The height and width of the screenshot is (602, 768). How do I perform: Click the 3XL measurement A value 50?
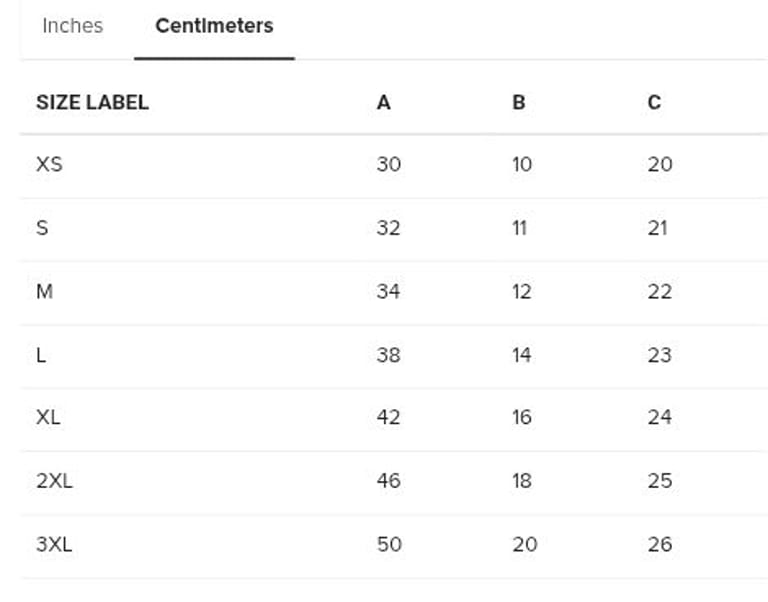click(x=388, y=544)
